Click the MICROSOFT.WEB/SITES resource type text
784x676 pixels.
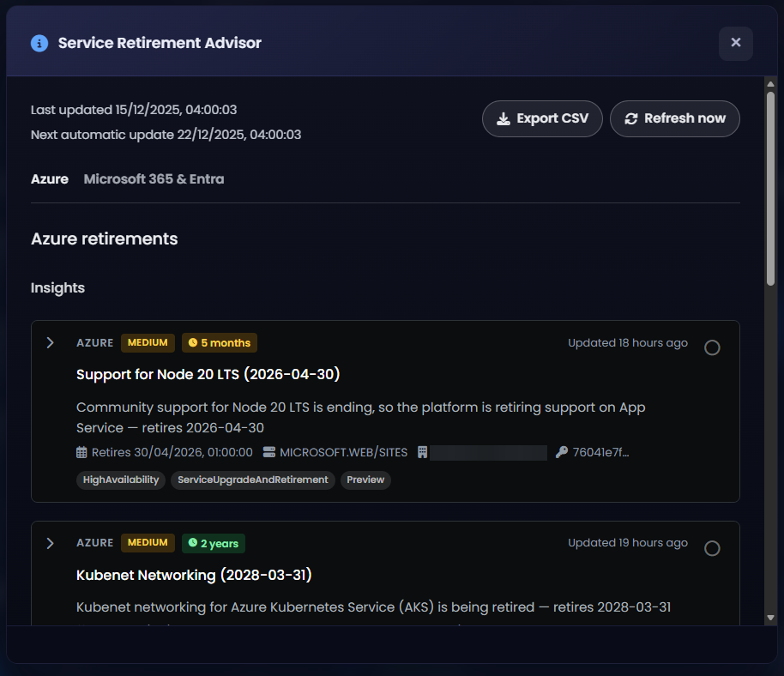point(343,452)
